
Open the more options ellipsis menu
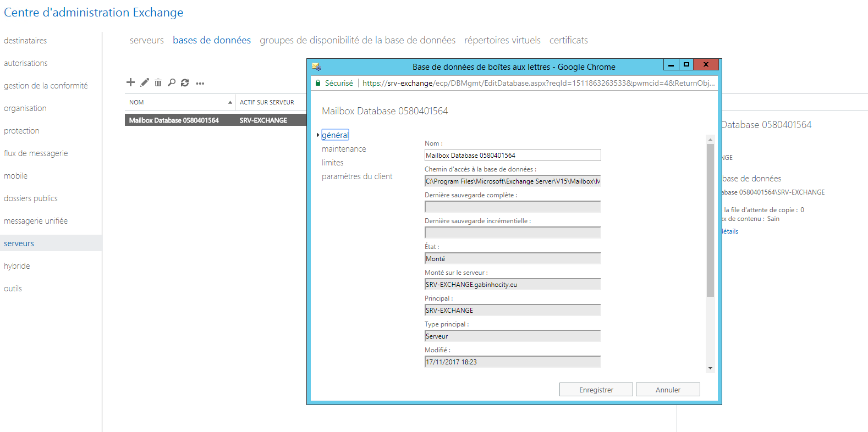(200, 84)
